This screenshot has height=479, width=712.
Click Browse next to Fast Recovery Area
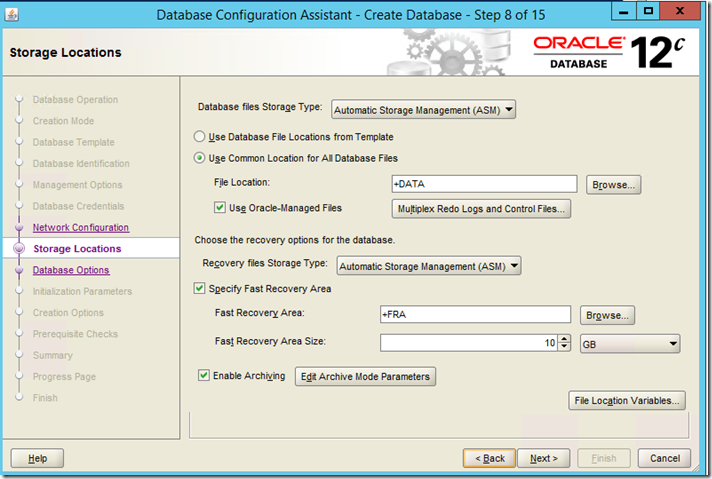pyautogui.click(x=607, y=315)
